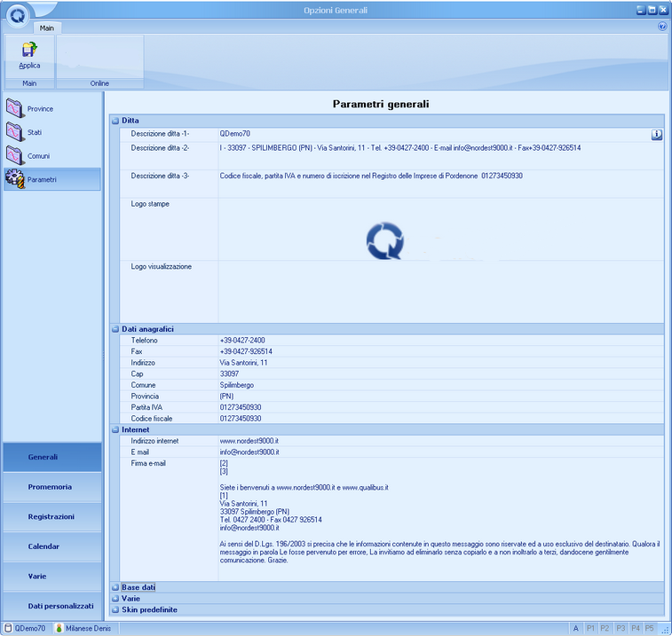
Task: Click the P3 status bar indicator
Action: click(x=621, y=628)
